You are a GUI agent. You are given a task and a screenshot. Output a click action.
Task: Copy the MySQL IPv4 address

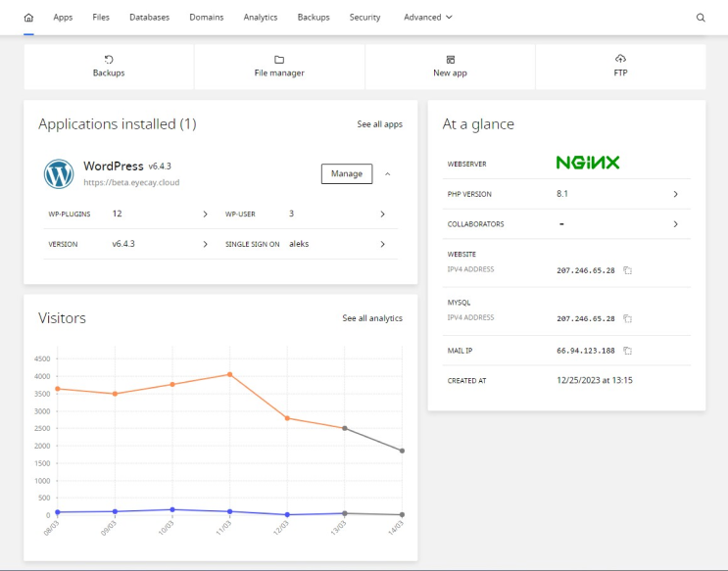pos(628,318)
